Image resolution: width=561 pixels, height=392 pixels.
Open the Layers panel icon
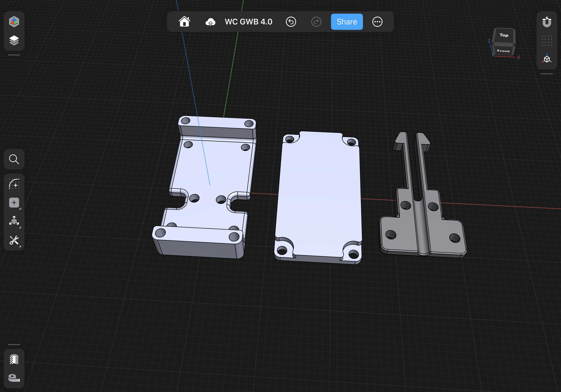coord(14,40)
